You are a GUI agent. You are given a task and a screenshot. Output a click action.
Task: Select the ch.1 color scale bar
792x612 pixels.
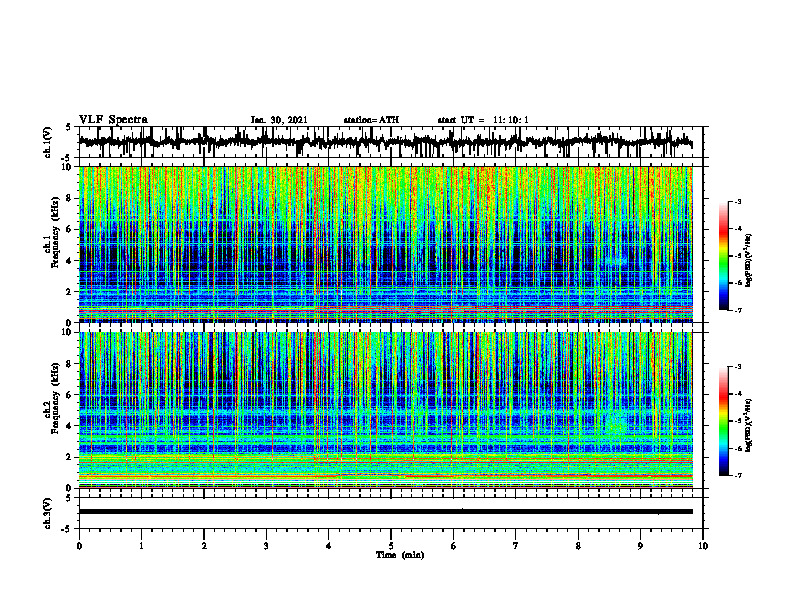[724, 256]
